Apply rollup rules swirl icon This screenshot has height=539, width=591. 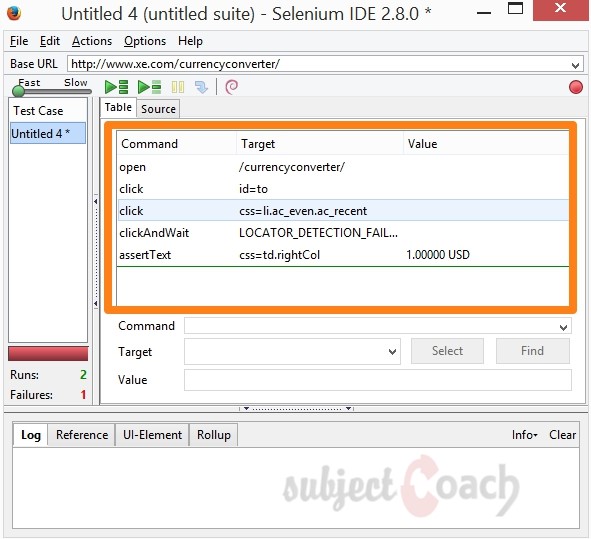231,87
